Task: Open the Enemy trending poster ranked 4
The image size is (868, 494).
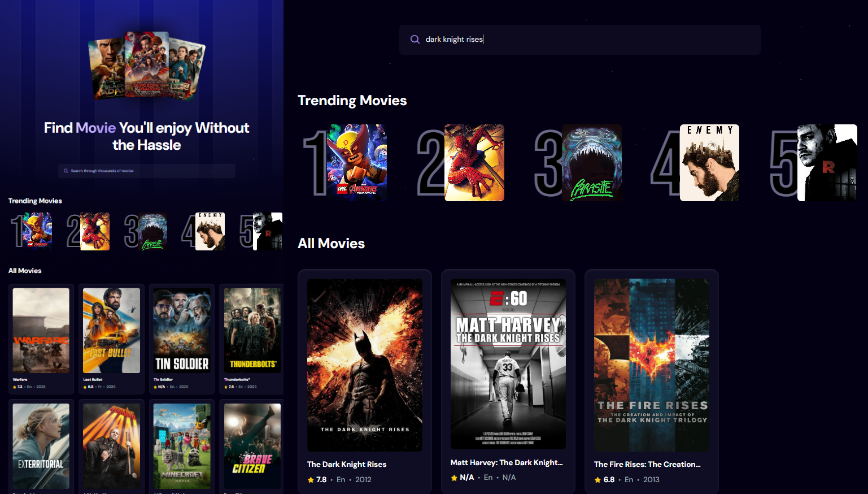Action: click(x=709, y=163)
